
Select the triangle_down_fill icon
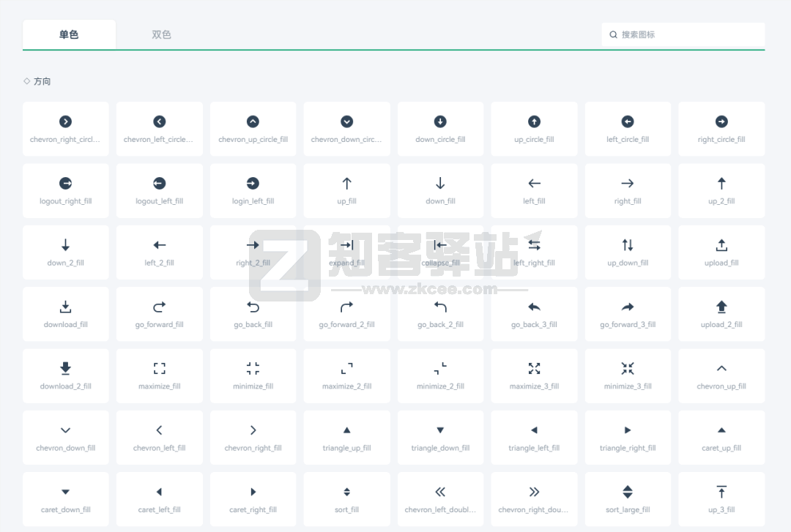point(440,436)
